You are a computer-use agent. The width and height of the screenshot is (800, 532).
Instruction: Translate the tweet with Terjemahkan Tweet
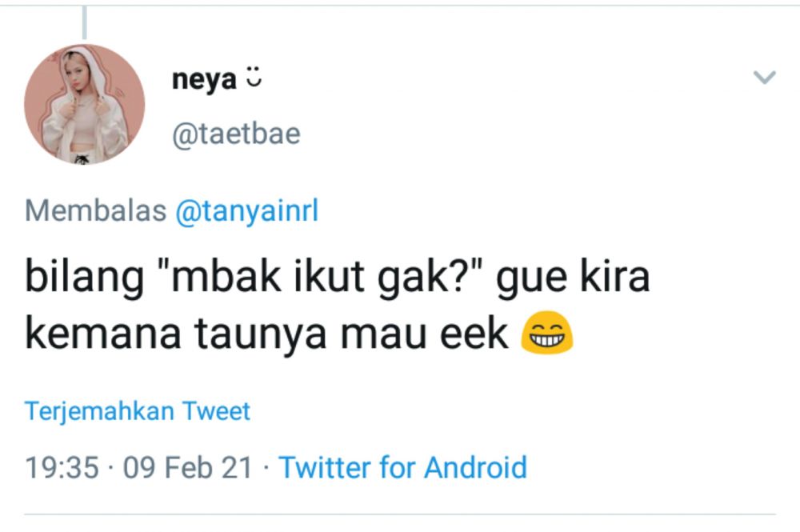(x=137, y=410)
